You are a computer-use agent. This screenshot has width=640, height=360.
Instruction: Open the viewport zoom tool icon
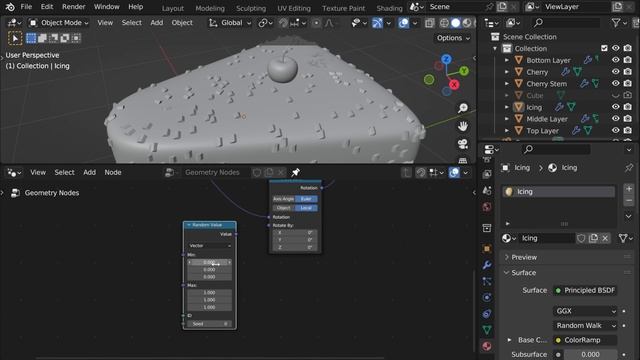click(463, 108)
